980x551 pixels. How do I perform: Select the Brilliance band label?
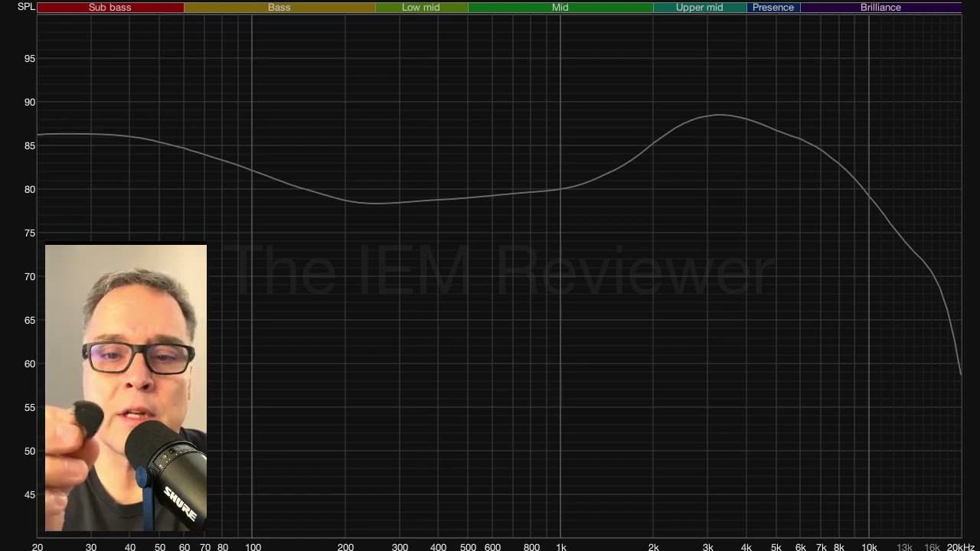[880, 8]
